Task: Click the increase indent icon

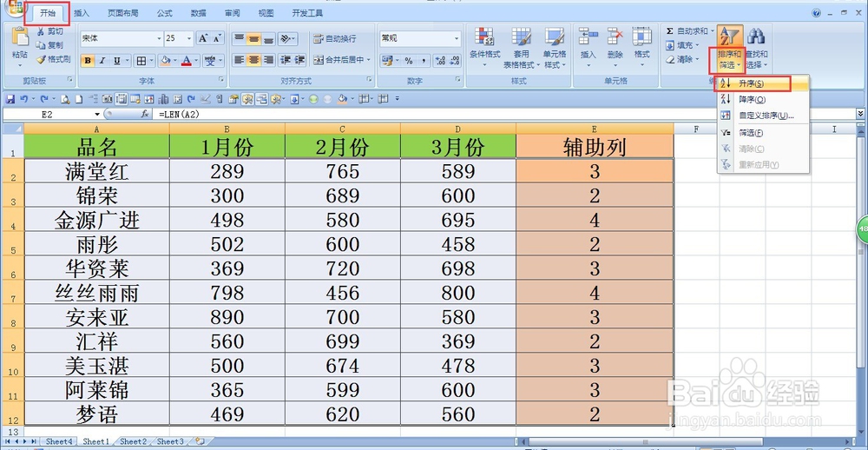Action: coord(299,59)
